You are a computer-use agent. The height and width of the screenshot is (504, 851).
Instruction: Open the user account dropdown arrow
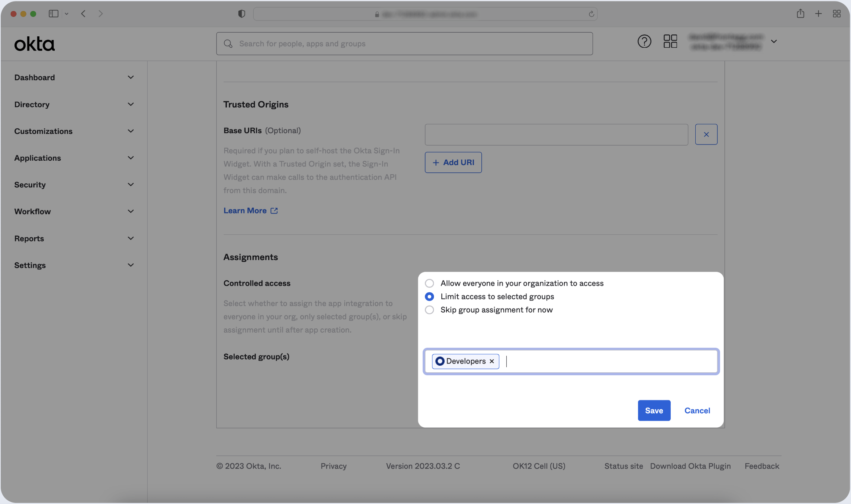(774, 41)
